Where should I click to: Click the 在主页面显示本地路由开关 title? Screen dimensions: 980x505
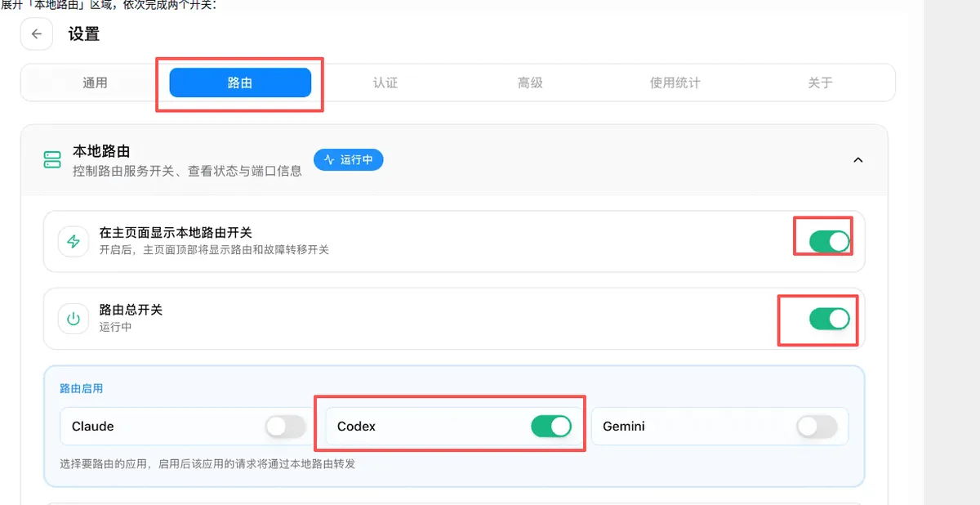pyautogui.click(x=176, y=233)
